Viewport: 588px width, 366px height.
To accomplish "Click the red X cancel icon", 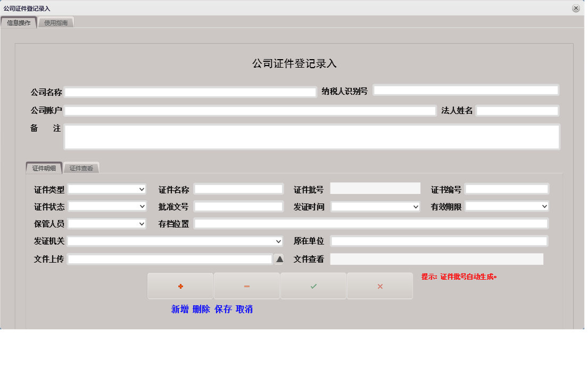I will [379, 286].
